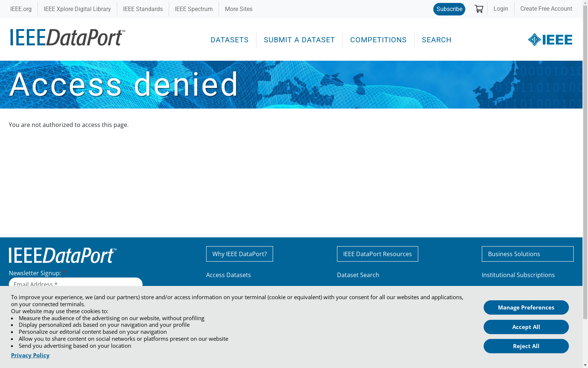588x368 pixels.
Task: Reject all cookies
Action: (526, 346)
